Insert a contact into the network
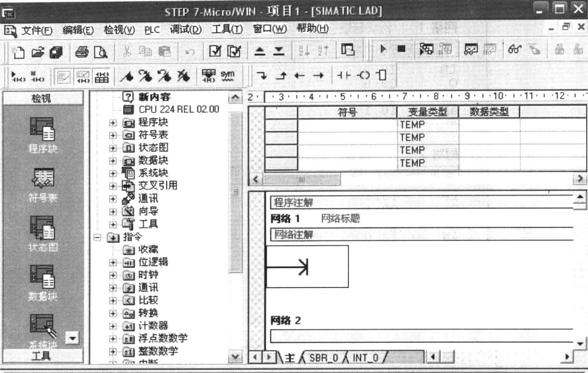 click(x=344, y=75)
